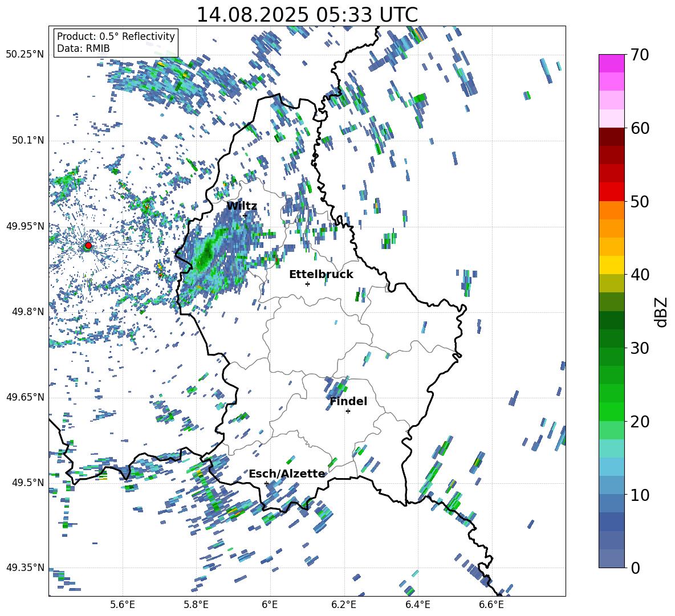The height and width of the screenshot is (616, 675).
Task: Click the longitude label '5.8°E'
Action: [x=196, y=605]
